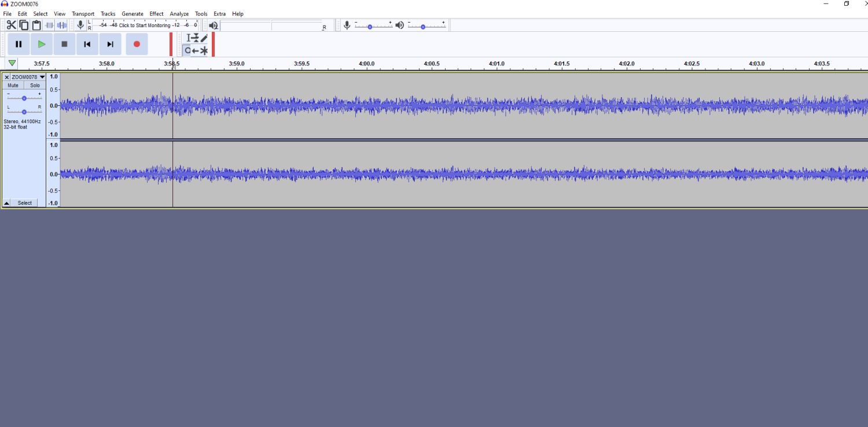The height and width of the screenshot is (427, 868).
Task: Open the Transport menu
Action: [x=83, y=14]
